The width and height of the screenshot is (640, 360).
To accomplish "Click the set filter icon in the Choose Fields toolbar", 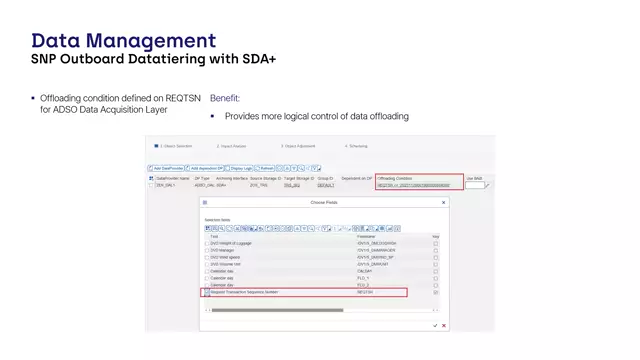I will [325, 229].
